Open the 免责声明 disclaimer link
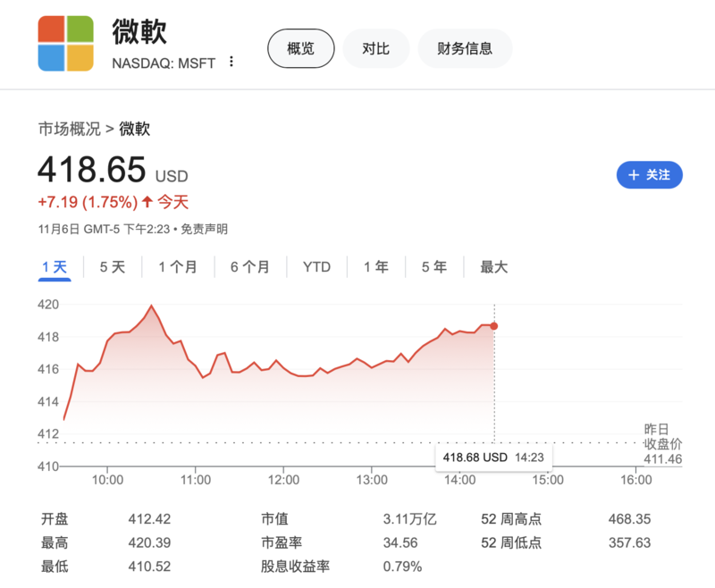This screenshot has width=715, height=588. (x=205, y=229)
